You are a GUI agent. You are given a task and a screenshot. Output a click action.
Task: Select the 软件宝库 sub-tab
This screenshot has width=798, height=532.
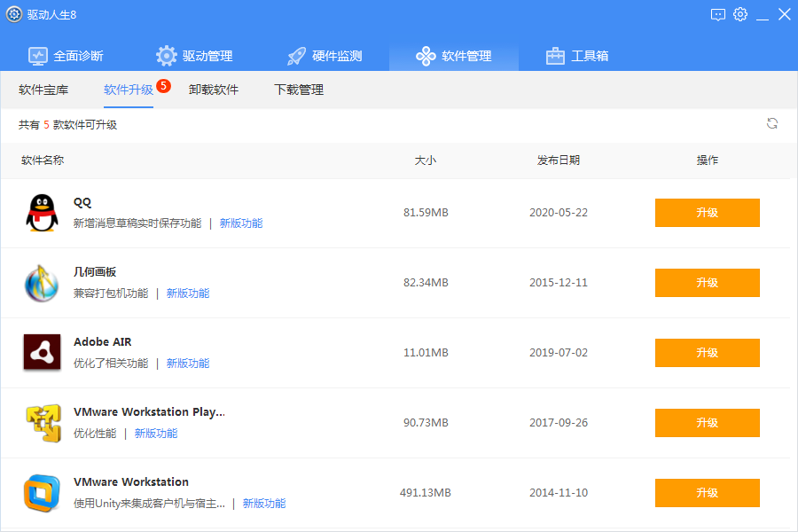[x=43, y=90]
